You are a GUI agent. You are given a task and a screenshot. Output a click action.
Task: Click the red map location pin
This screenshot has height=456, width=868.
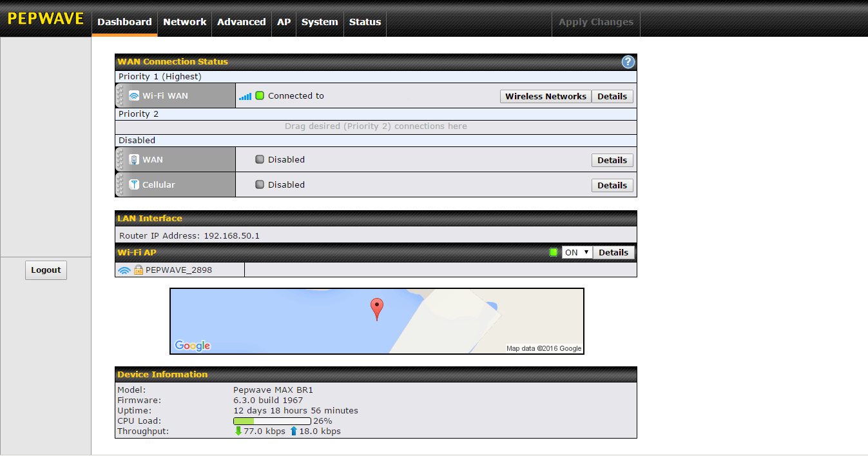click(377, 309)
